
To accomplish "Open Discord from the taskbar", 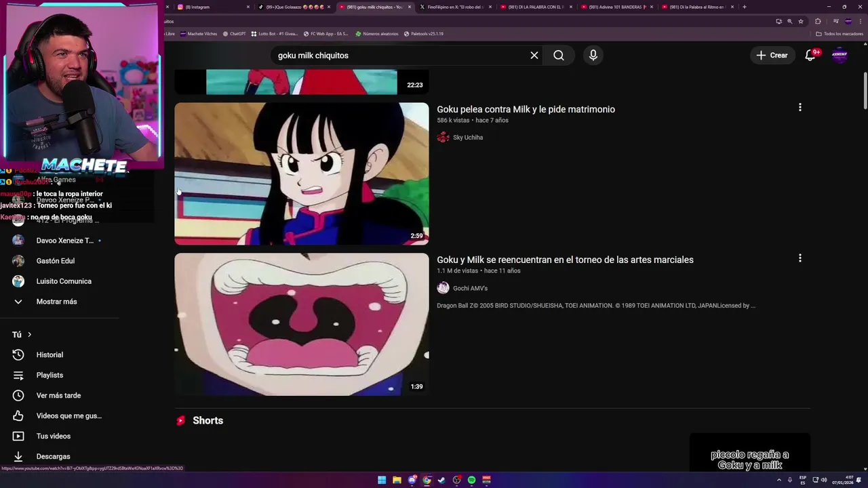I will coord(412,480).
